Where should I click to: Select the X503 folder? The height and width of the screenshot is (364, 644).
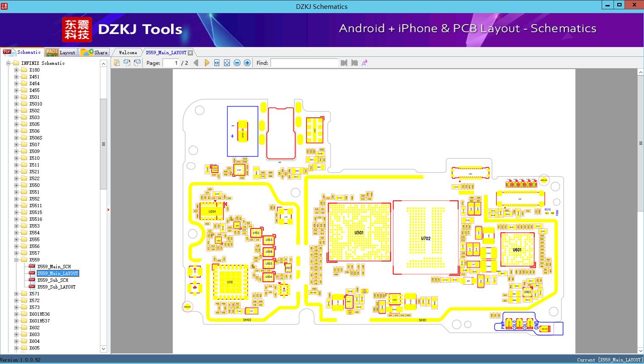34,117
